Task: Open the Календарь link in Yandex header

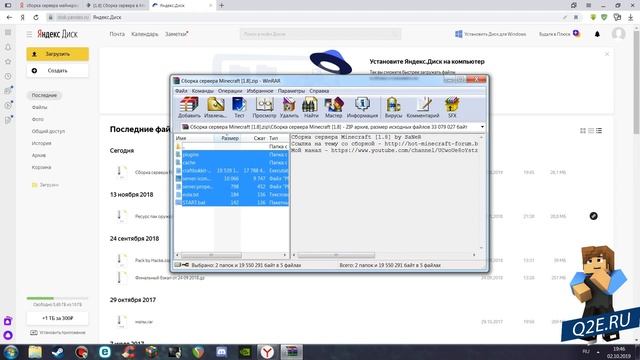Action: pos(144,34)
